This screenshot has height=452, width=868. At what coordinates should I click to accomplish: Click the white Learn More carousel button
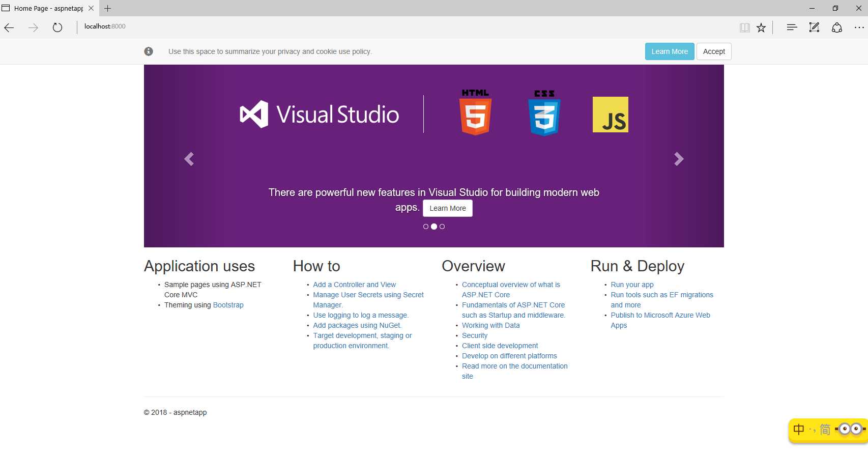pyautogui.click(x=448, y=208)
